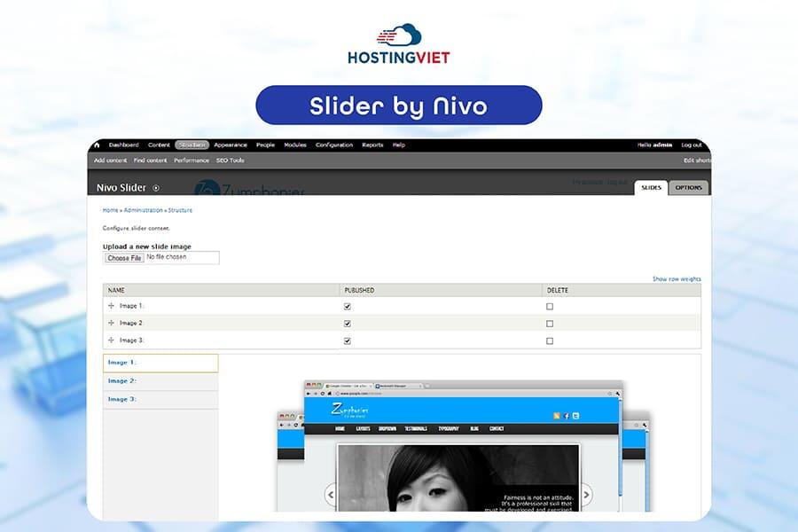Disable publishing for Image 2

pyautogui.click(x=346, y=322)
